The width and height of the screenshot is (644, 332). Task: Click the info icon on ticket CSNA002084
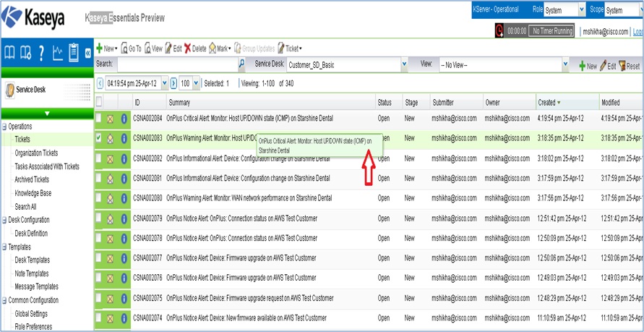click(x=124, y=119)
